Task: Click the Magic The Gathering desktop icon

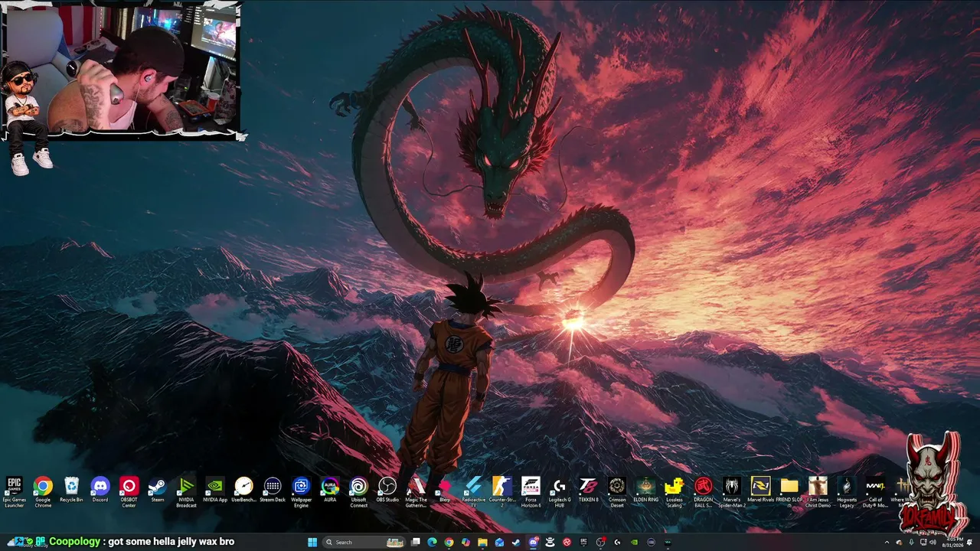Action: [x=416, y=492]
